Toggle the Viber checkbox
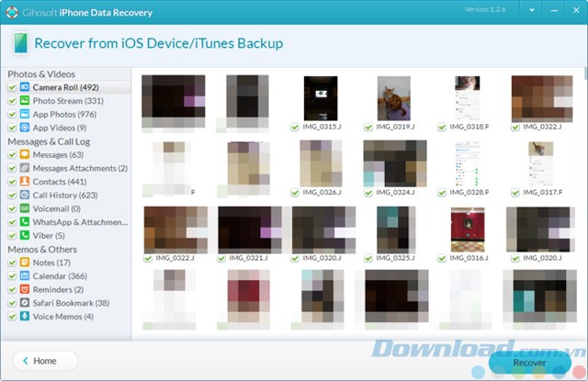Screen dimensions: 588x381 [x=11, y=236]
